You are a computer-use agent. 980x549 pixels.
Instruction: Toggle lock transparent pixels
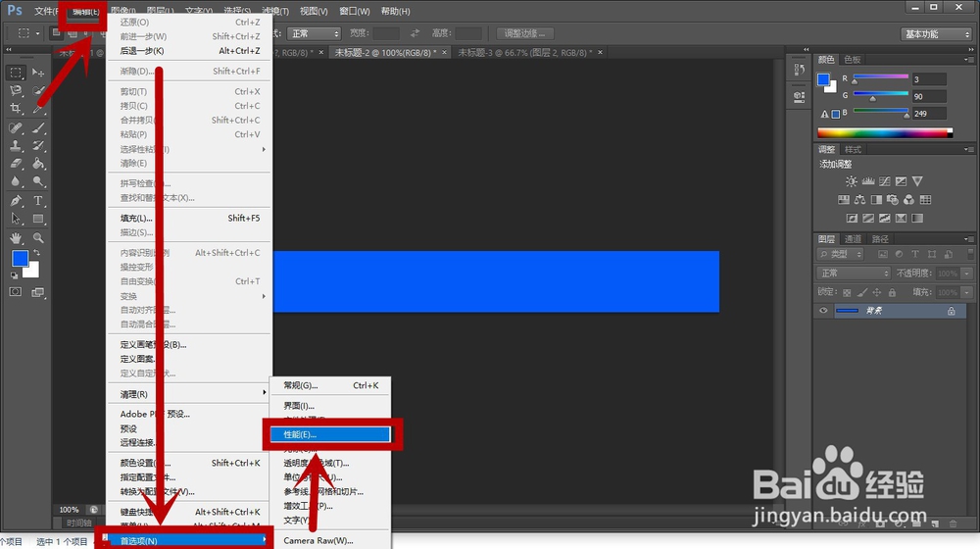[x=847, y=292]
